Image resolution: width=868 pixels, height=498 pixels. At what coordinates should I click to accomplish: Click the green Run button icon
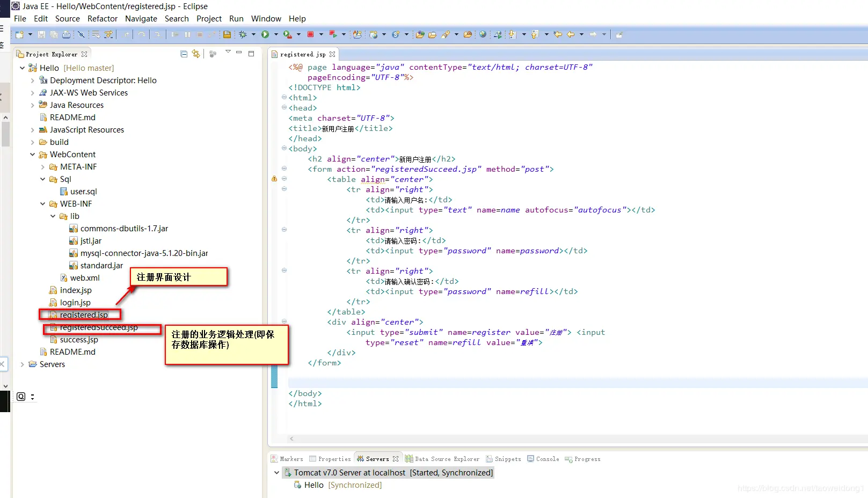[x=265, y=34]
